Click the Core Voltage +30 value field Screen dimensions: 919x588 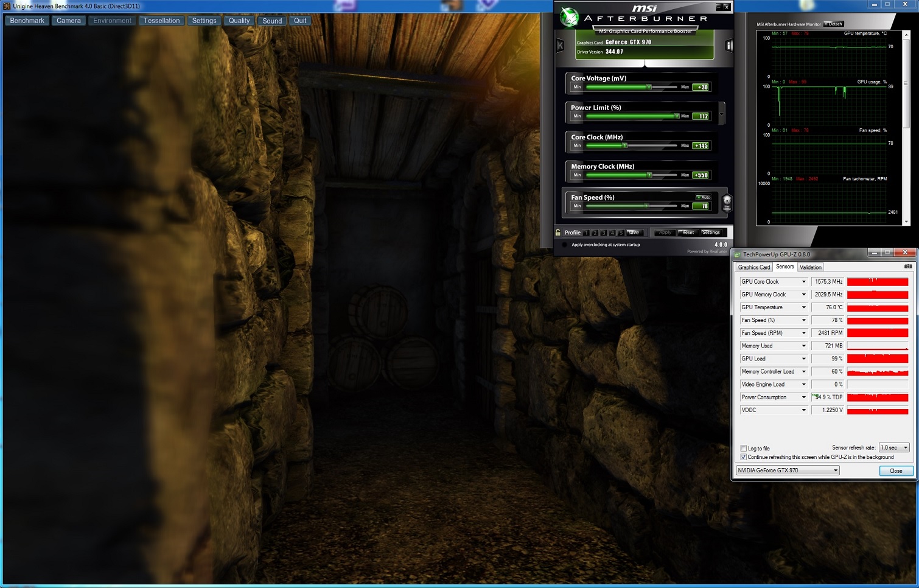tap(701, 87)
